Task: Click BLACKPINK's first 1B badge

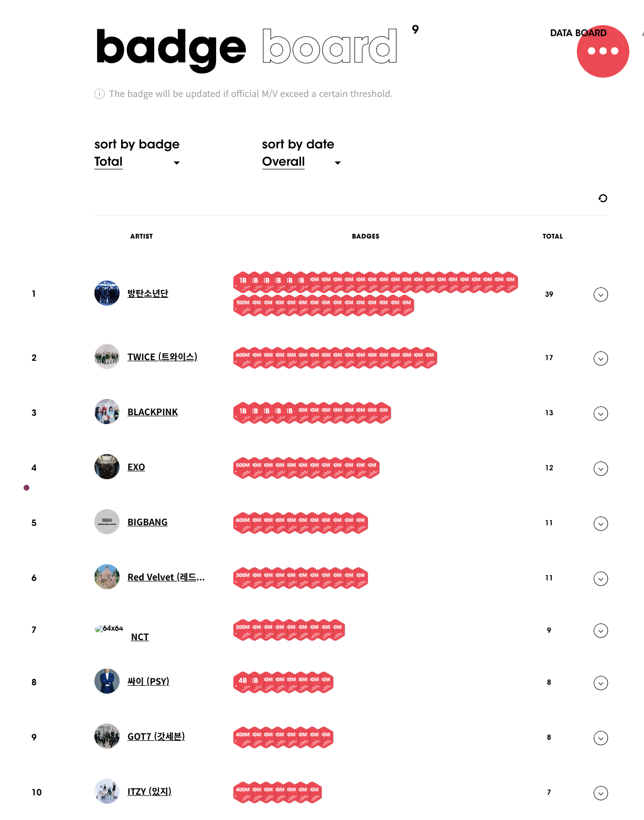Action: (x=242, y=413)
